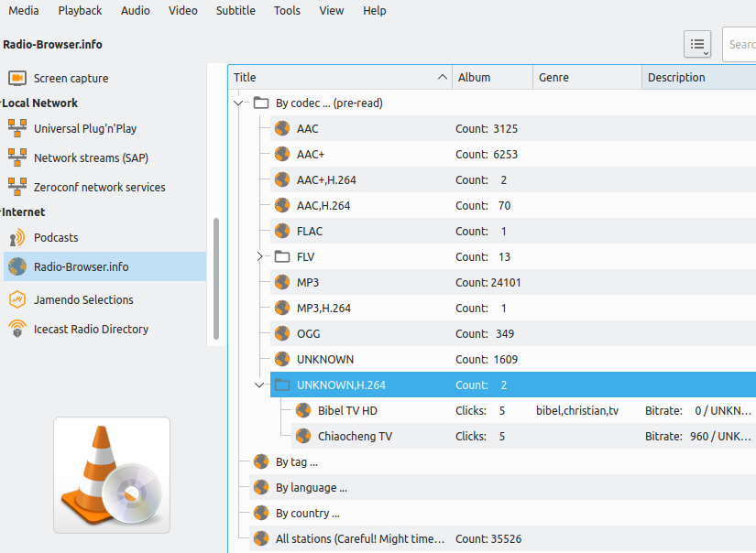This screenshot has height=553, width=756.
Task: Sort by the Description column header
Action: point(699,78)
